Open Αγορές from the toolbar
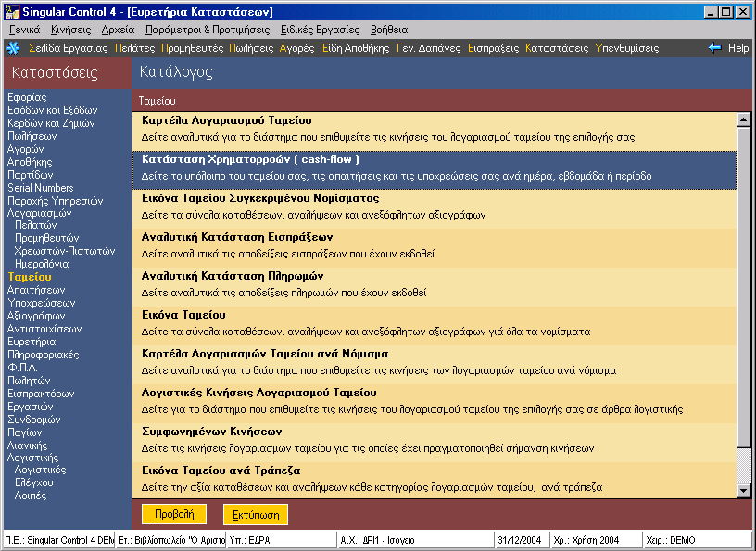Image resolution: width=756 pixels, height=551 pixels. tap(297, 48)
